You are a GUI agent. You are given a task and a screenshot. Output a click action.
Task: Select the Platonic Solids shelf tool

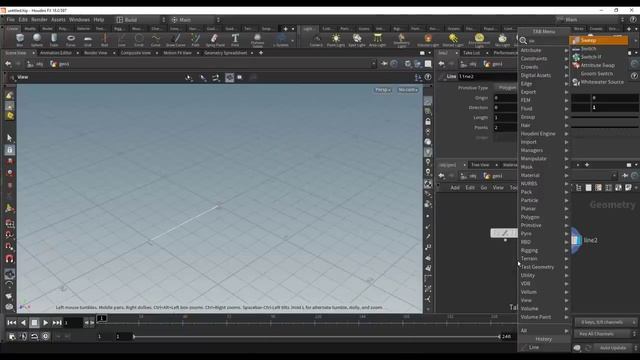258,40
